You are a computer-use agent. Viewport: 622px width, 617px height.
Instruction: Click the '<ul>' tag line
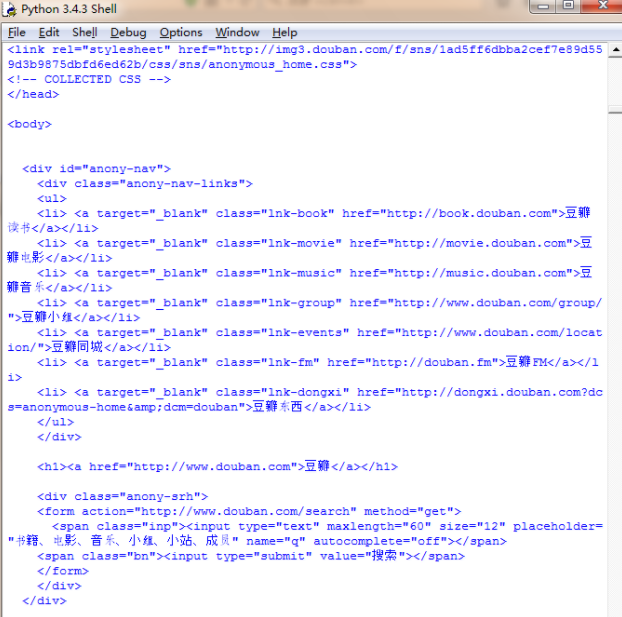point(52,198)
